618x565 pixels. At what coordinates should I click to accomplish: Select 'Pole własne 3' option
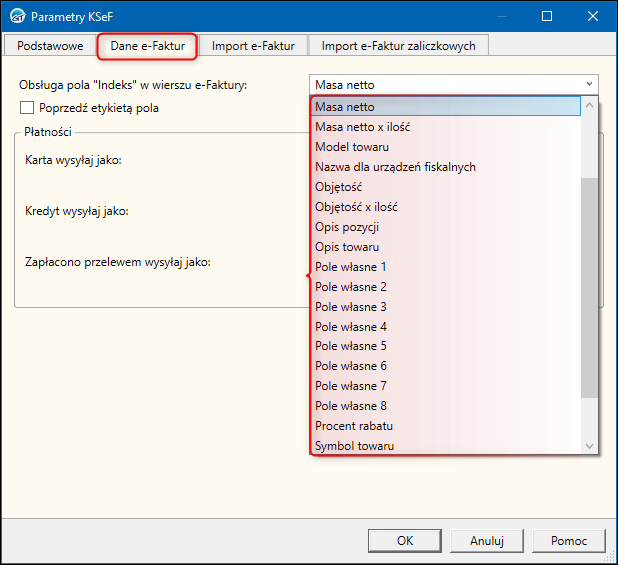pyautogui.click(x=446, y=307)
